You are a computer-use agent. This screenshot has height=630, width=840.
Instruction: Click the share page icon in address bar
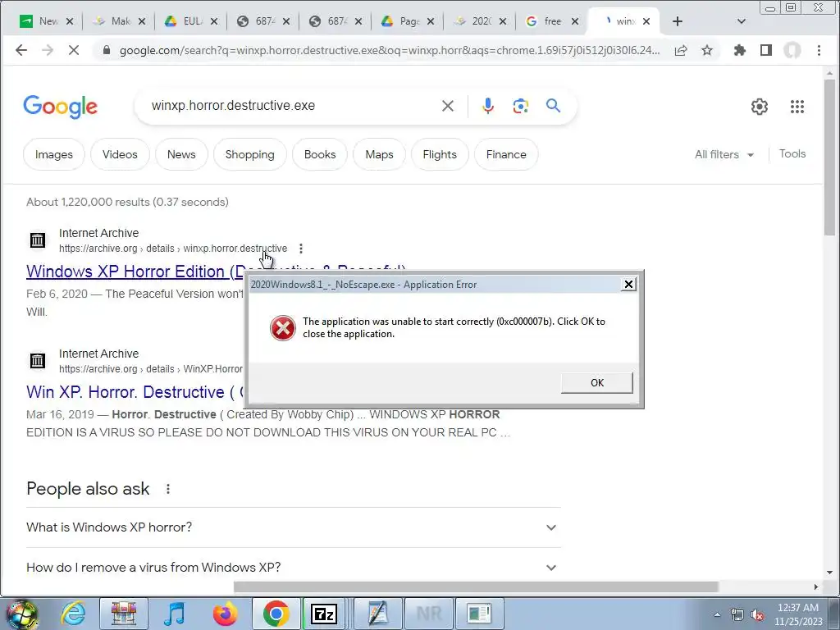[x=681, y=50]
